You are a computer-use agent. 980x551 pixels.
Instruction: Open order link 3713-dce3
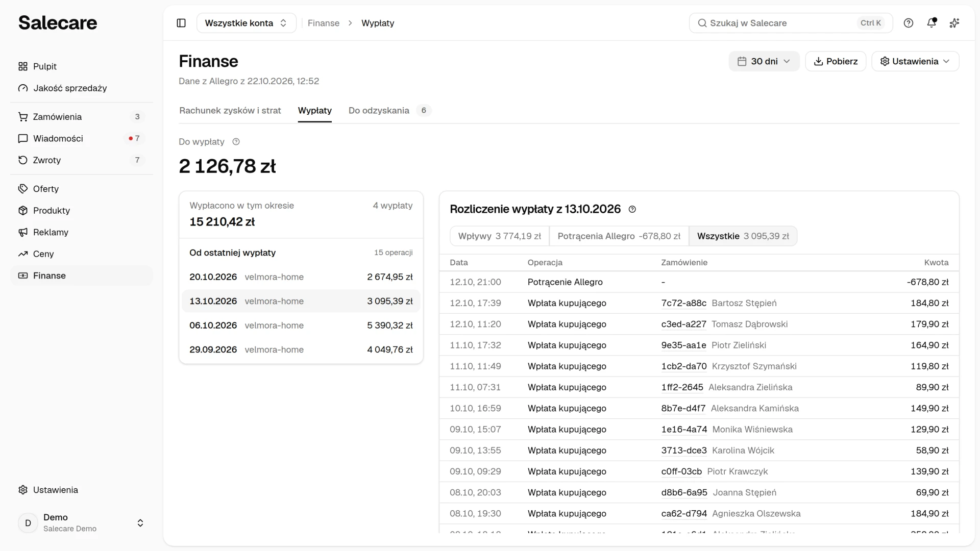tap(684, 450)
